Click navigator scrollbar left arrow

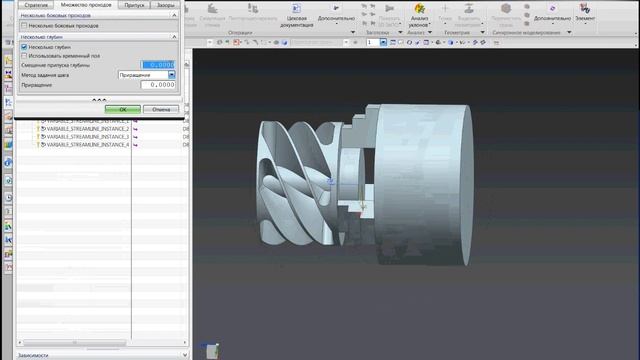pyautogui.click(x=20, y=342)
